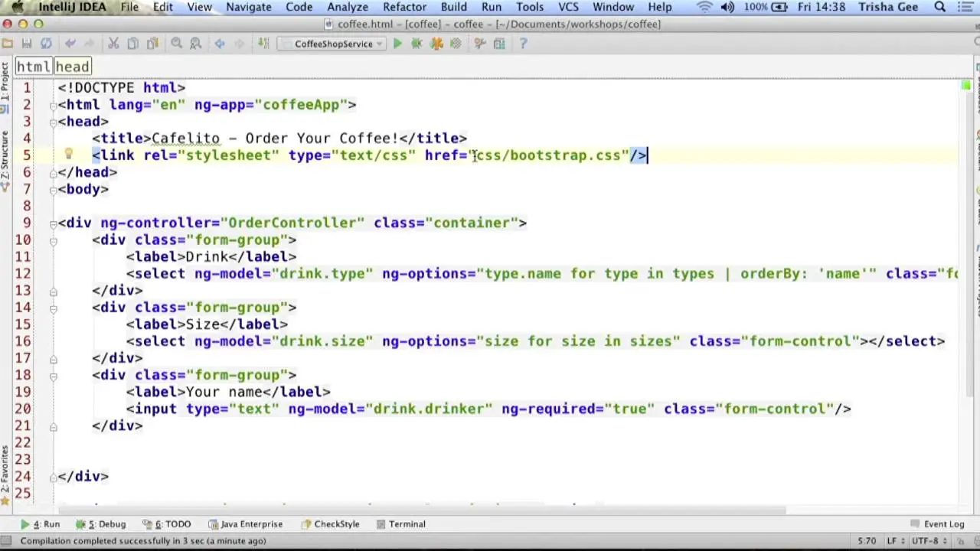Collapse the form-group div fold on line 18
The height and width of the screenshot is (551, 980).
pyautogui.click(x=53, y=375)
